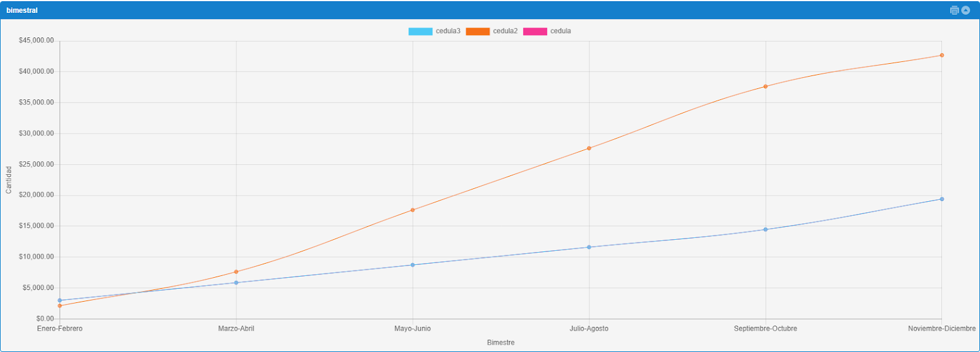
Task: Click the bimestral panel title
Action: click(22, 10)
